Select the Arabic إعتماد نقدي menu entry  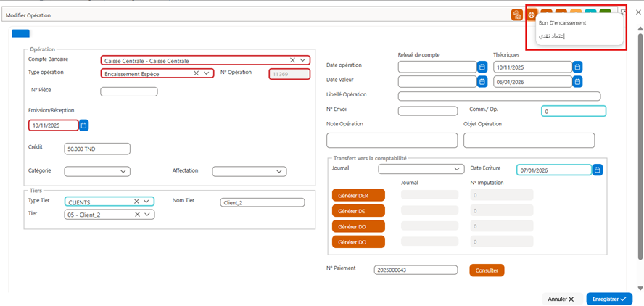[x=552, y=36]
